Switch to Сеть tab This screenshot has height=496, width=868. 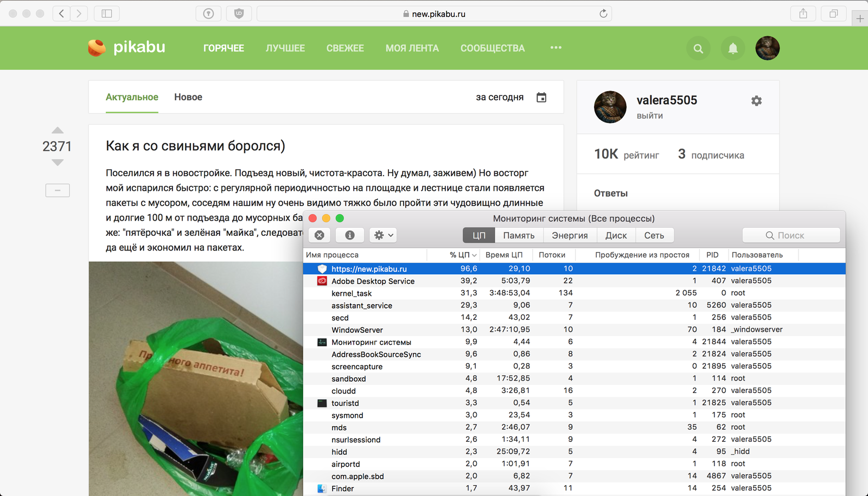point(654,235)
